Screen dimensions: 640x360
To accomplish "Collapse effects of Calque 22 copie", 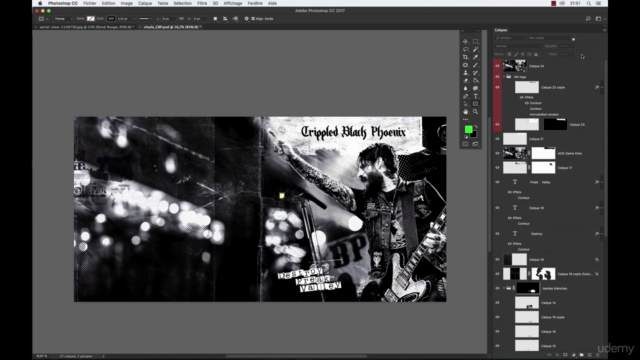I will [602, 87].
